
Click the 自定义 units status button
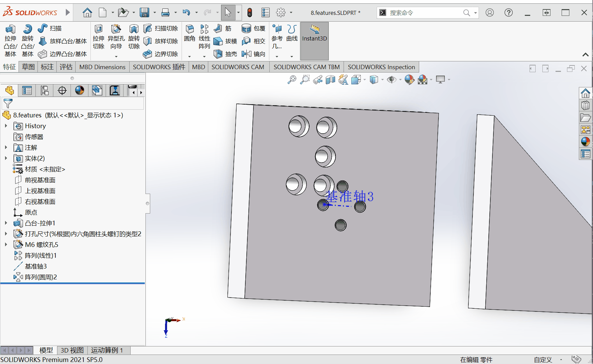[x=543, y=360]
